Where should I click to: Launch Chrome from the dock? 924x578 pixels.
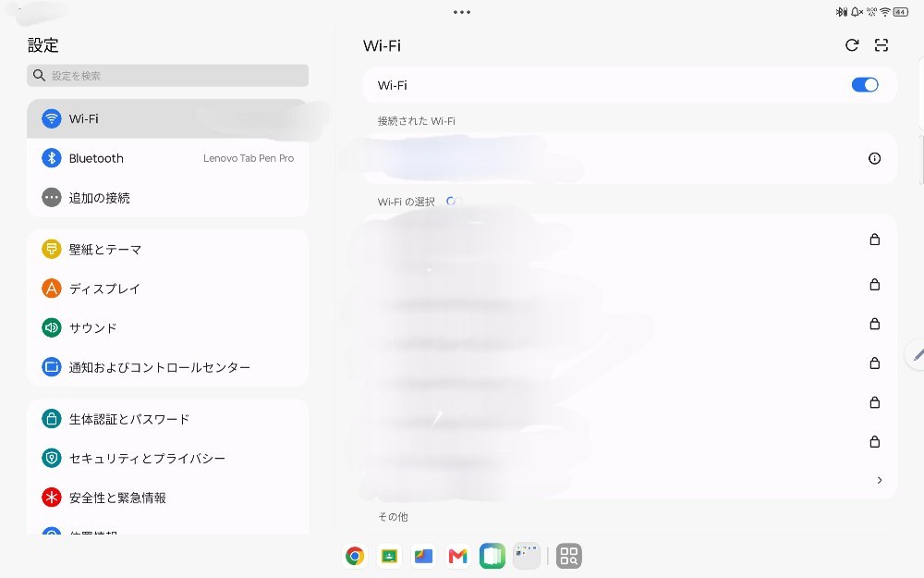(x=355, y=556)
